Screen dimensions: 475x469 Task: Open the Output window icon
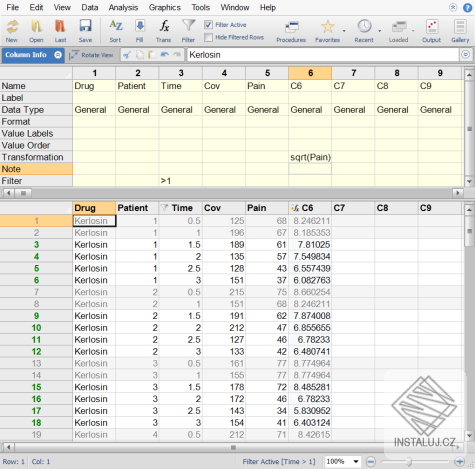tap(432, 30)
